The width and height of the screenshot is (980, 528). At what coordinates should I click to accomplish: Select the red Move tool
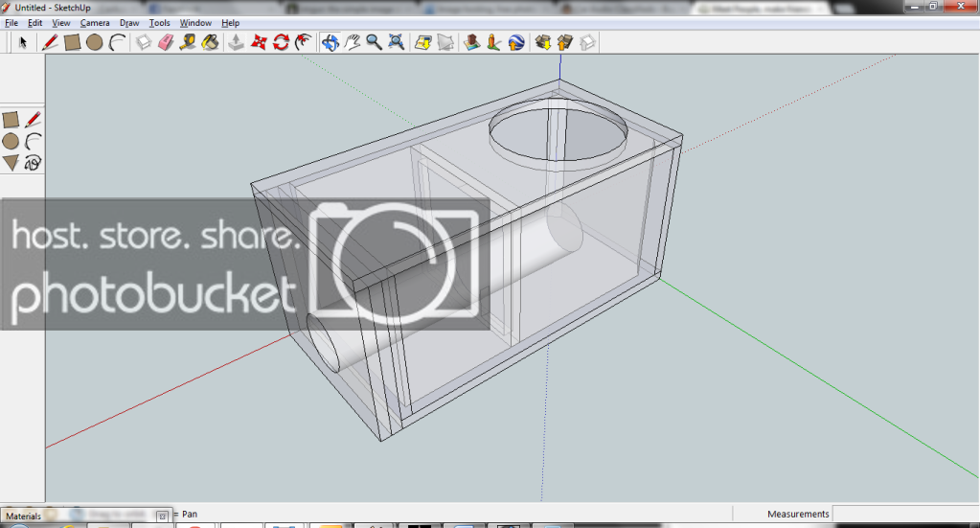[x=258, y=42]
